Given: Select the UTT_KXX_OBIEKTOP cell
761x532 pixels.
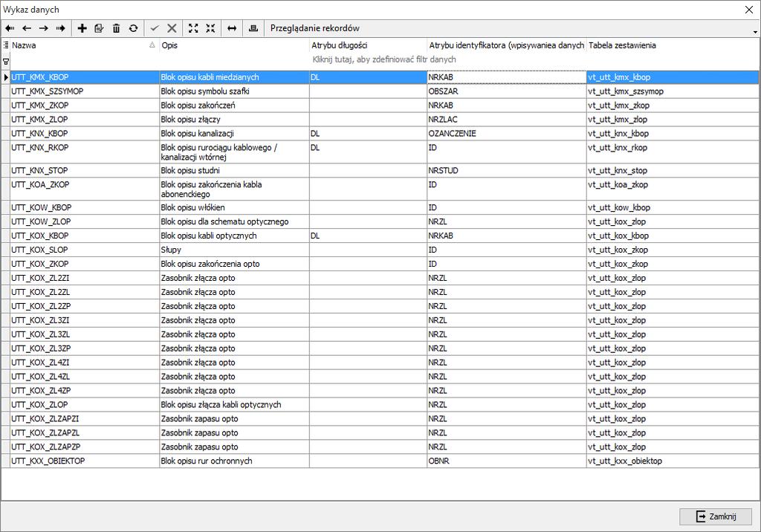Looking at the screenshot, I should click(85, 461).
